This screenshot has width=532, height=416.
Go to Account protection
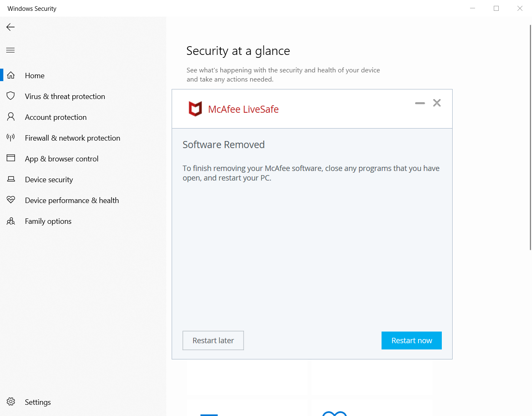click(x=83, y=117)
